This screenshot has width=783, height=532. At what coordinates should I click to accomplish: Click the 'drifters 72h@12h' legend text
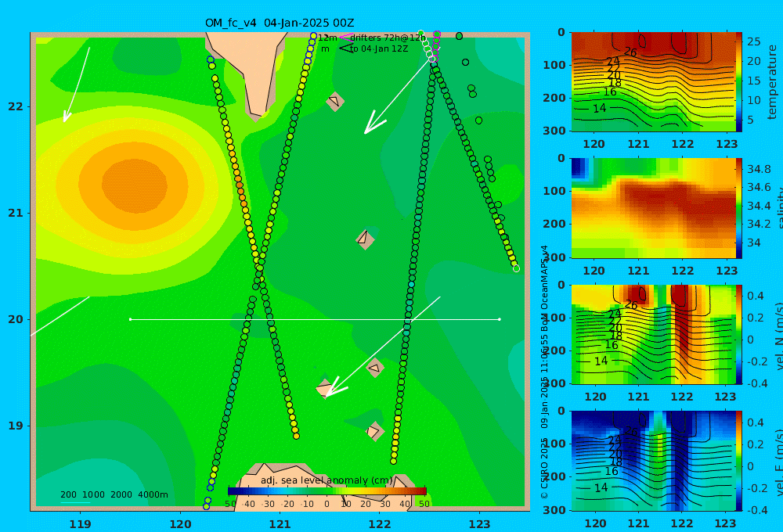[x=388, y=38]
